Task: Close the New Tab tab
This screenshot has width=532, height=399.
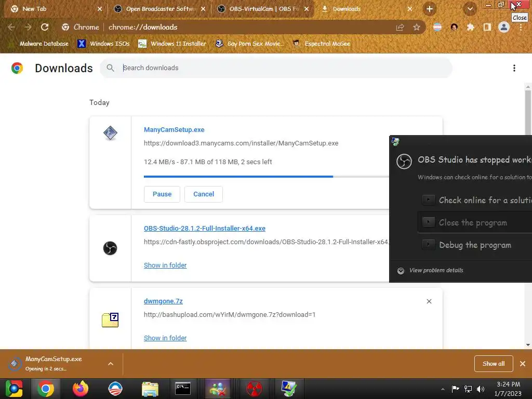Action: tap(100, 9)
